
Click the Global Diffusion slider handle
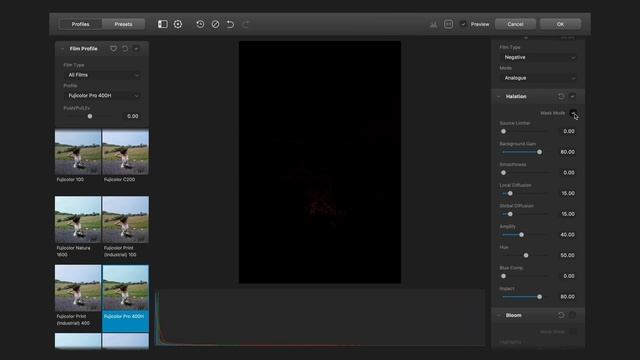(x=510, y=214)
